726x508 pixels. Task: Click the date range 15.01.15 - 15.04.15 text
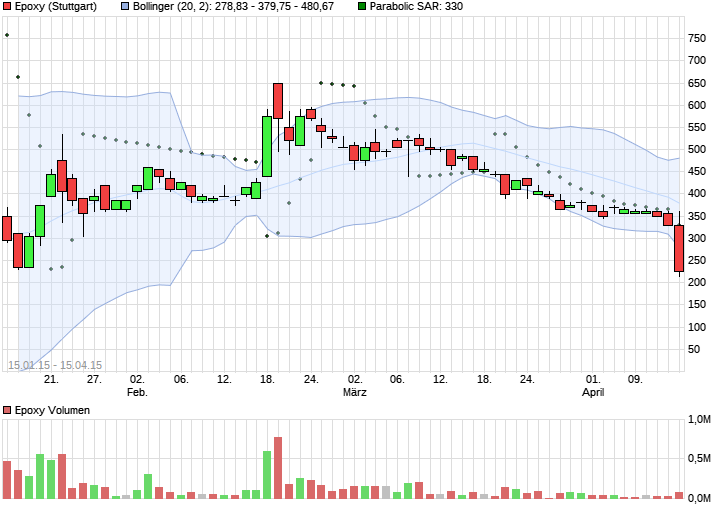(55, 365)
